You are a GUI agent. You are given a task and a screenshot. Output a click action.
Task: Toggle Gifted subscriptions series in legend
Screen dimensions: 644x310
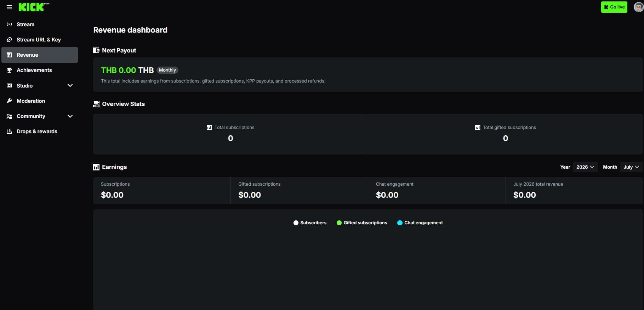362,223
